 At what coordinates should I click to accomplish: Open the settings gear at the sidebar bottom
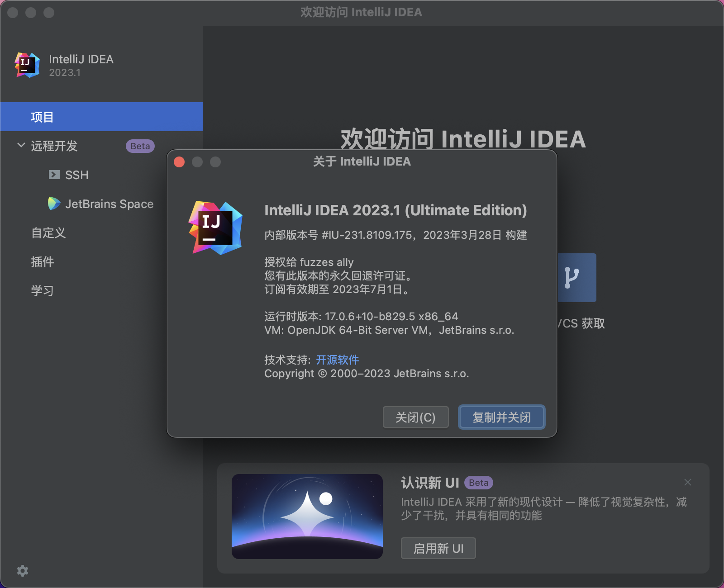[x=23, y=571]
